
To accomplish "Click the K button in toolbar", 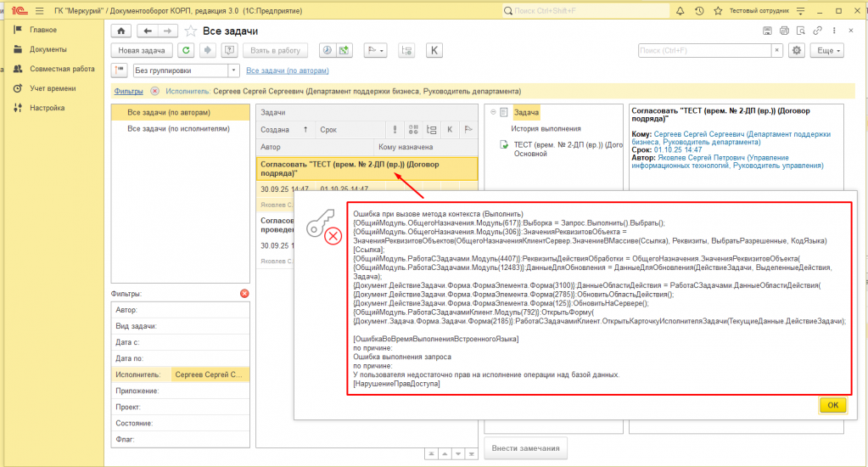I will [435, 51].
